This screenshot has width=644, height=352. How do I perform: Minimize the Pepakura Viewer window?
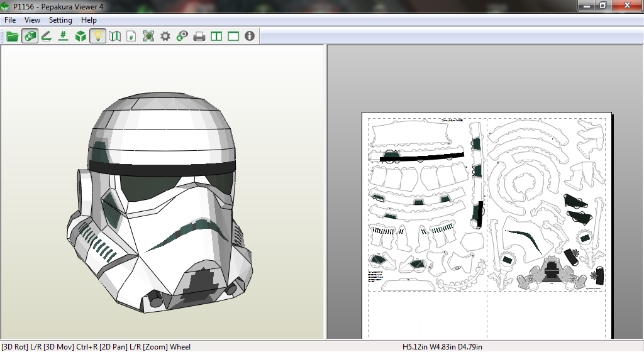(x=587, y=5)
